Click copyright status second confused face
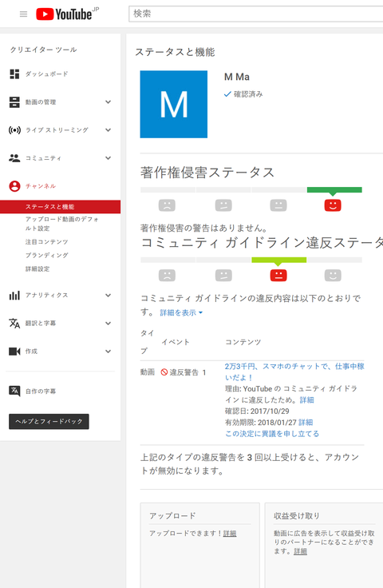The width and height of the screenshot is (383, 588). click(x=223, y=205)
